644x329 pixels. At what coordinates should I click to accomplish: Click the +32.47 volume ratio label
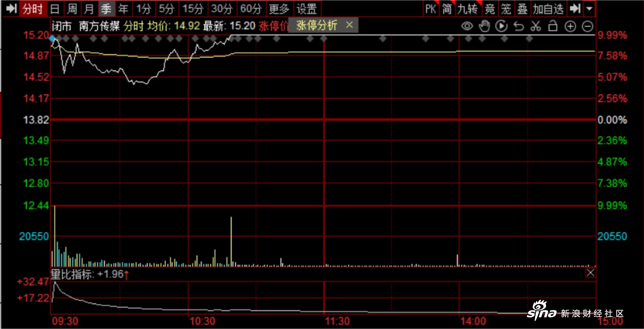tap(33, 282)
